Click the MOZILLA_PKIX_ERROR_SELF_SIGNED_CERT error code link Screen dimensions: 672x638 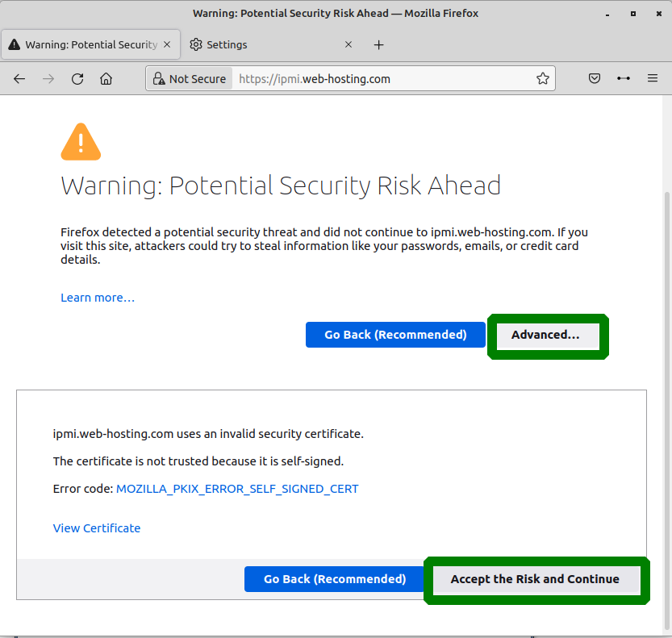pos(237,489)
